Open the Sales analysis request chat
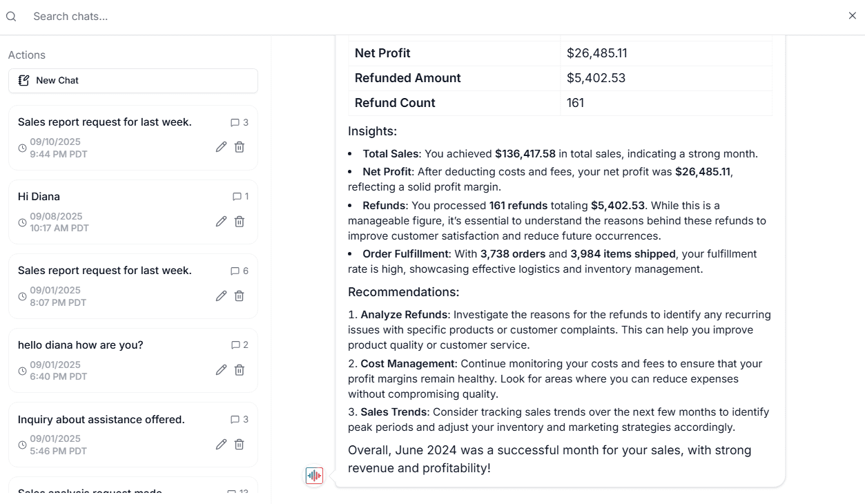Viewport: 865px width, 504px height. (90, 491)
